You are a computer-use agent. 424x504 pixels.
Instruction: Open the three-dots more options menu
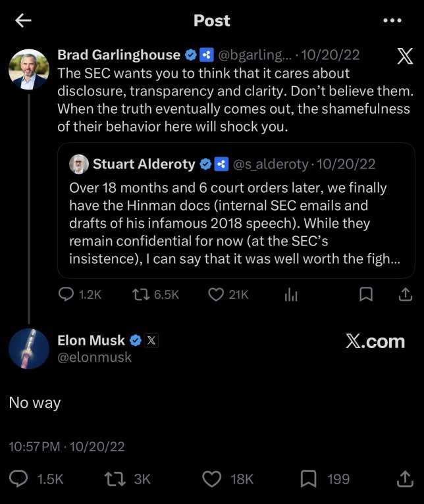coord(392,20)
